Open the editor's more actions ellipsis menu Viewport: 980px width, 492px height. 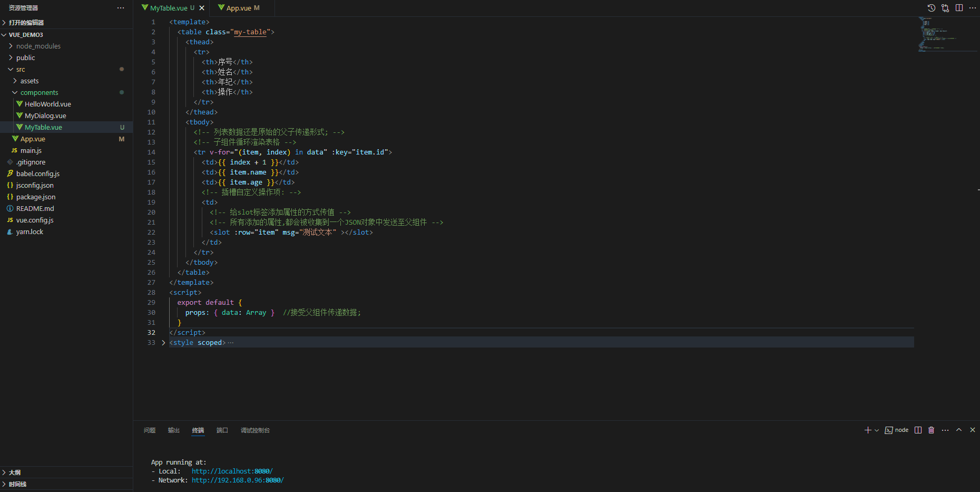point(973,8)
